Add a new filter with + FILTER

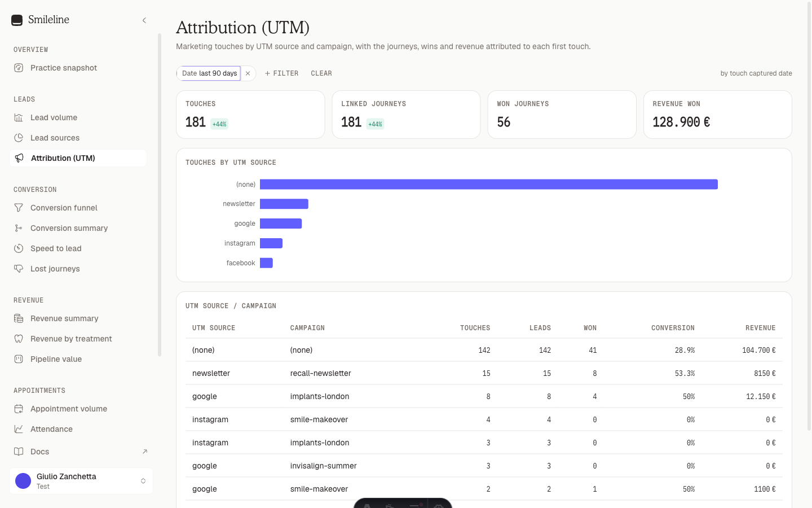click(282, 73)
